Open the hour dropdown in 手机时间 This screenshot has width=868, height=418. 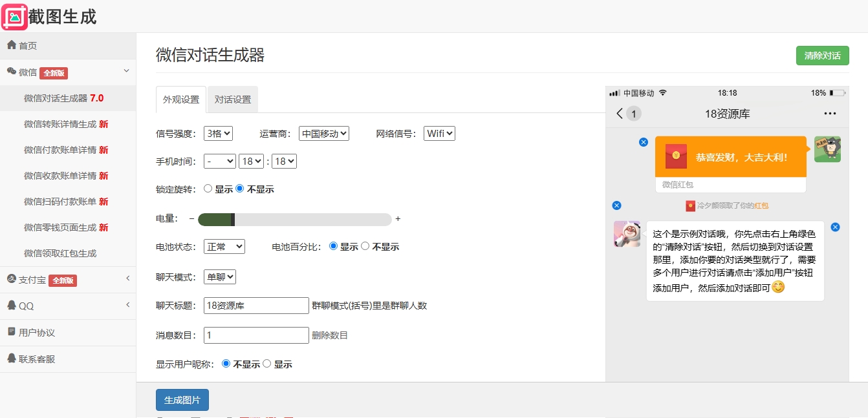[x=251, y=162]
